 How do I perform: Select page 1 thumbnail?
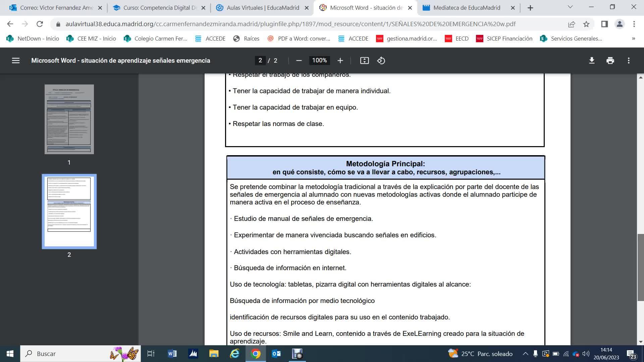tap(69, 119)
